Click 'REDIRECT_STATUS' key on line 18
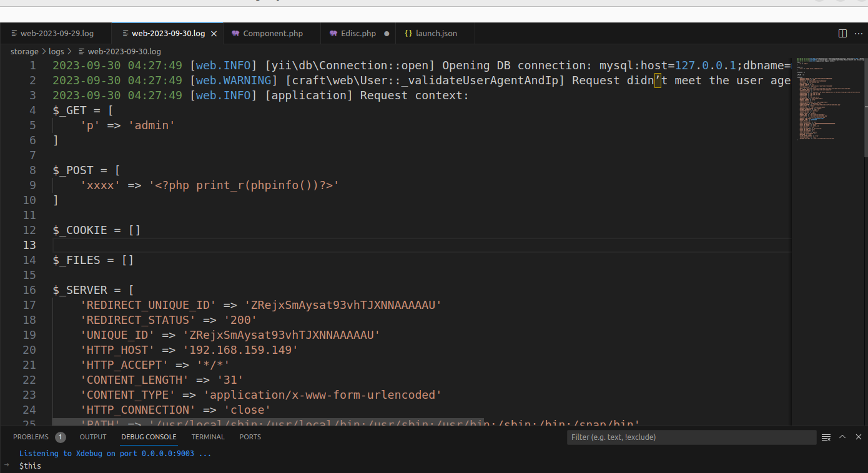The width and height of the screenshot is (868, 473). [138, 320]
